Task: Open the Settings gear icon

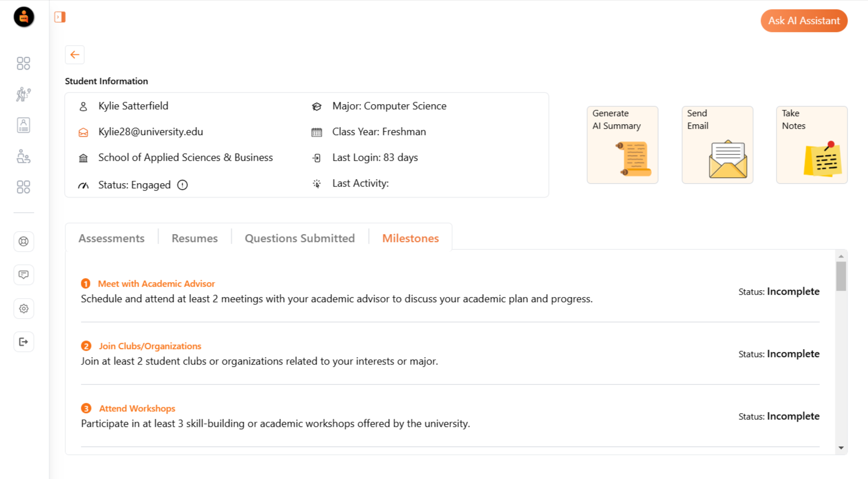Action: click(23, 308)
